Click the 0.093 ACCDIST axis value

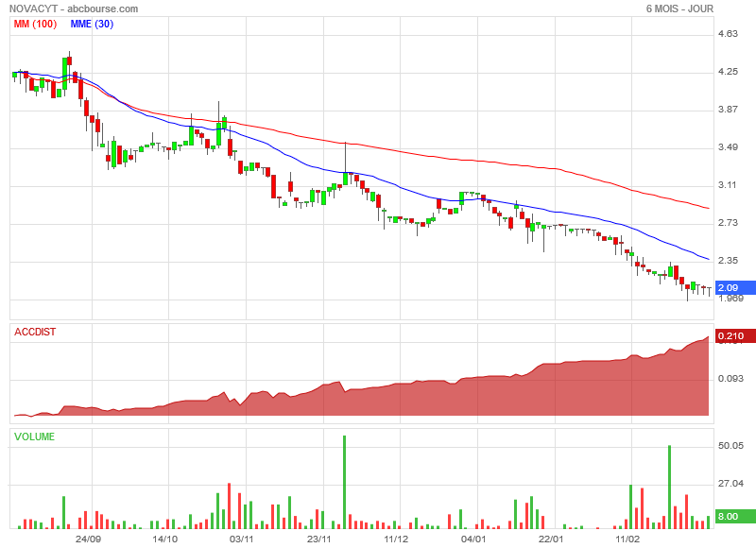[x=730, y=379]
